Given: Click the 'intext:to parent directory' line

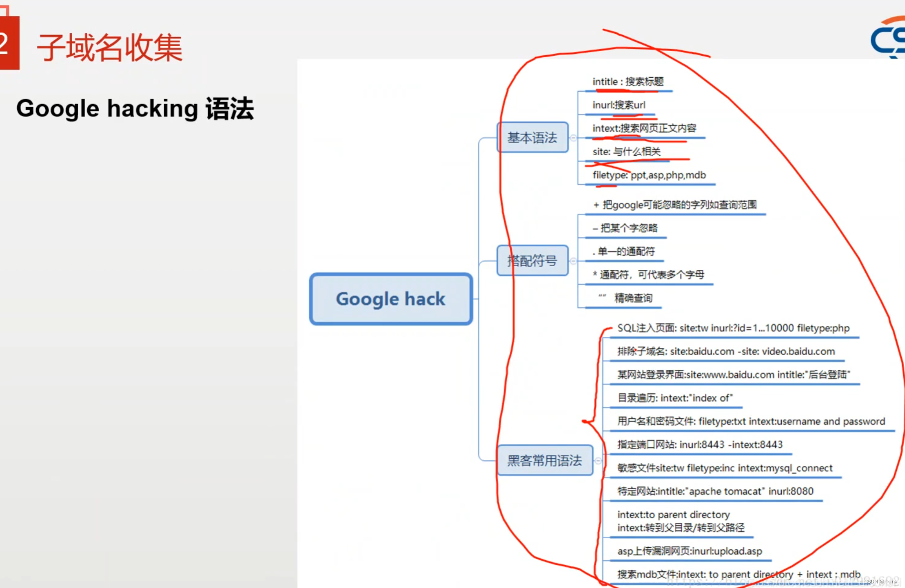Looking at the screenshot, I should [x=674, y=514].
